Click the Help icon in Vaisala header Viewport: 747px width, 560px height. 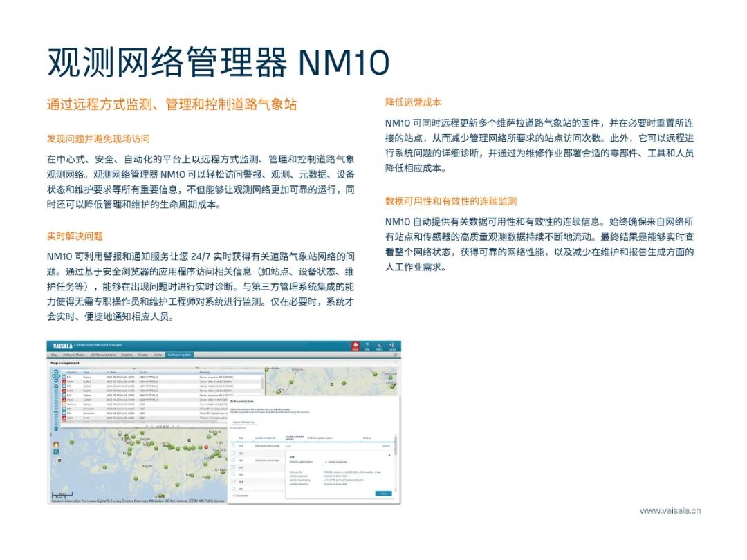click(x=367, y=346)
